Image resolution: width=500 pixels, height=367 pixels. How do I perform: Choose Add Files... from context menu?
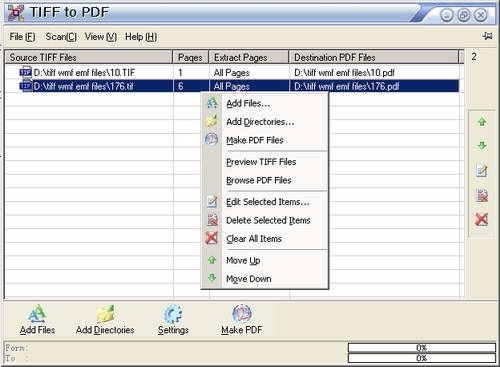(265, 103)
